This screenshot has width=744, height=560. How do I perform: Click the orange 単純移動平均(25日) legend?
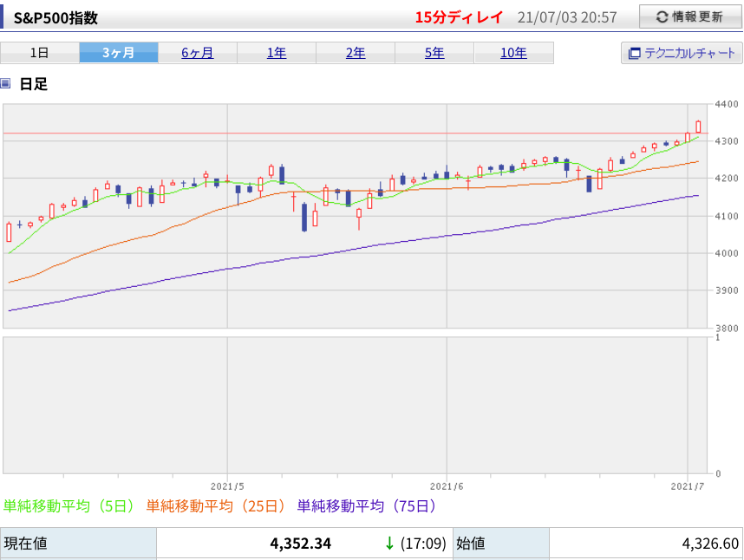tap(217, 506)
